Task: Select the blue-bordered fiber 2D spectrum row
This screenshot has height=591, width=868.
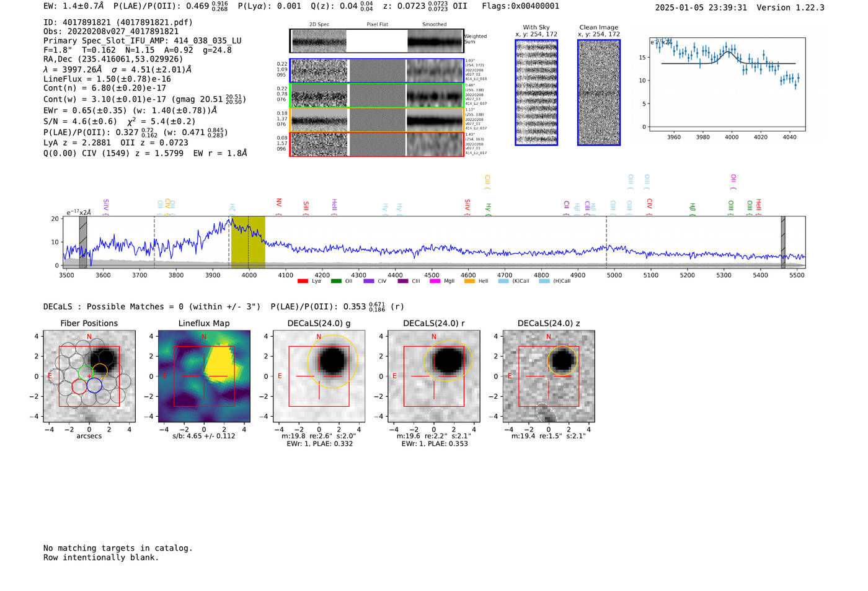Action: point(377,71)
